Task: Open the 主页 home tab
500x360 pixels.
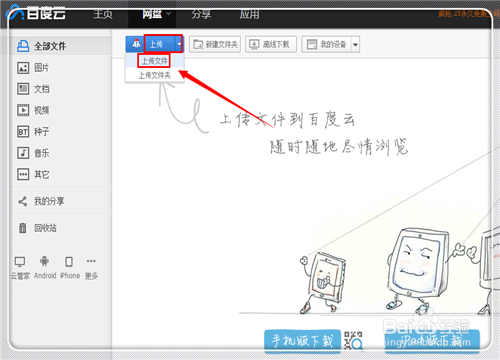Action: coord(103,14)
